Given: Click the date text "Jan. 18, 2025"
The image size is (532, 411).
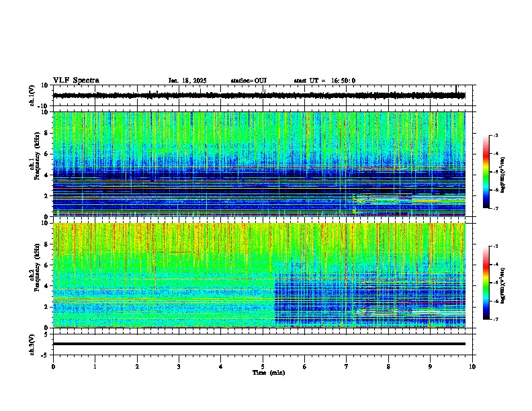Looking at the screenshot, I should click(x=187, y=81).
